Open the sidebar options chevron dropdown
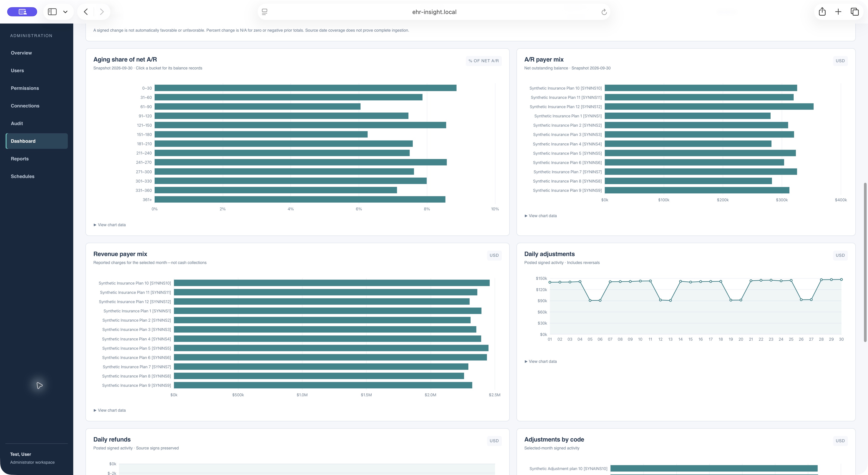Viewport: 868px width, 475px height. (65, 12)
